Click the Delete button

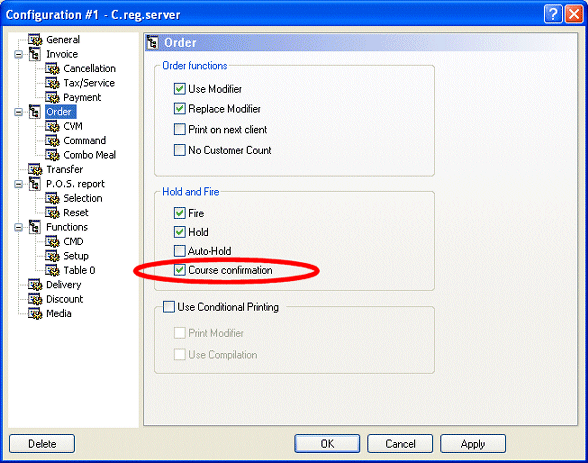(42, 444)
